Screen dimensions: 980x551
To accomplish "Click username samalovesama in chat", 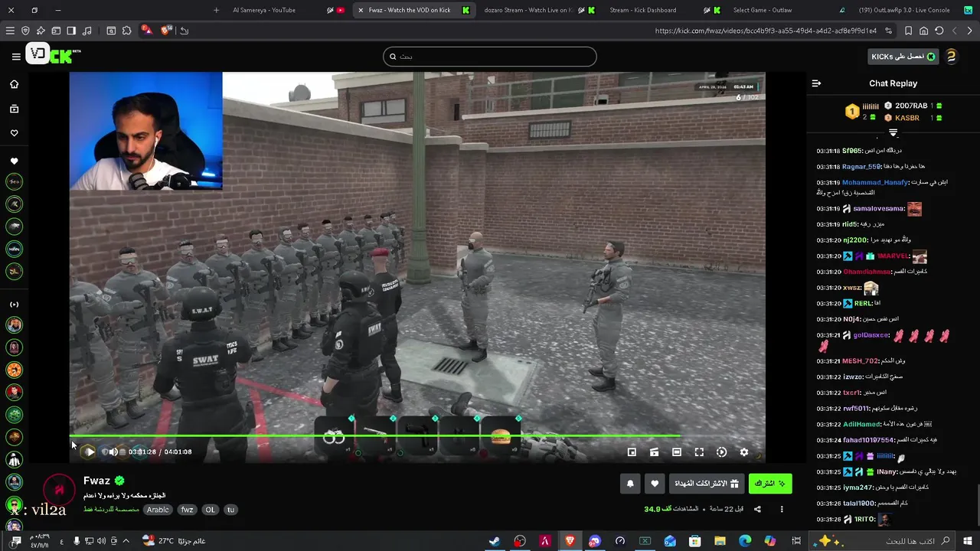I will pos(879,209).
